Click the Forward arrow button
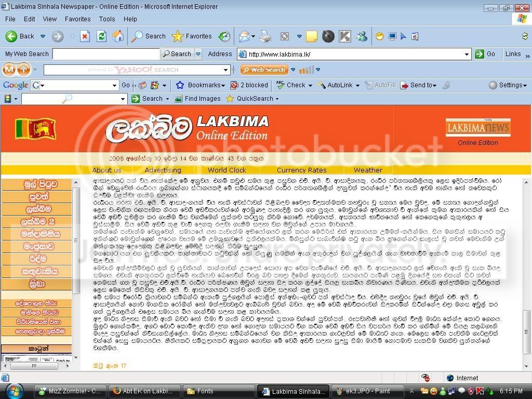532x399 pixels. point(58,36)
